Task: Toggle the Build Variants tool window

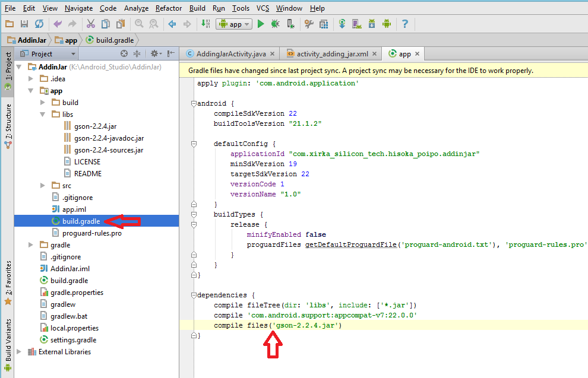Action: (8, 344)
